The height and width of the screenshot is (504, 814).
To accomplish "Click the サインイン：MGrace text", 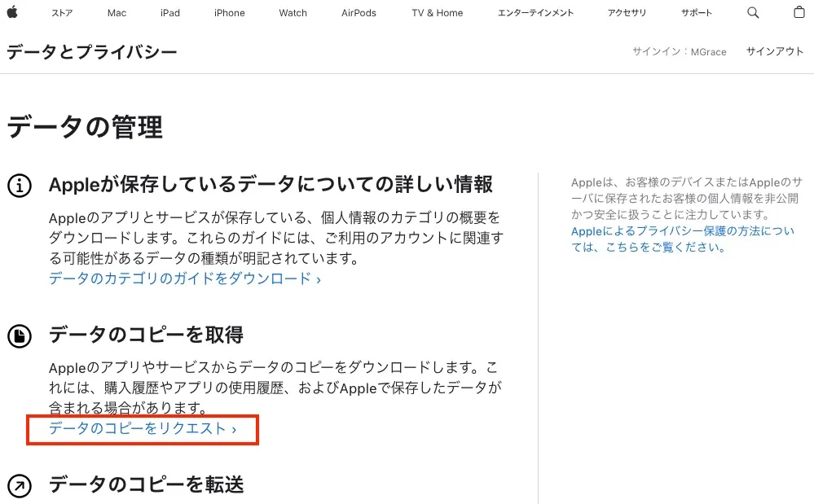I will pos(679,52).
